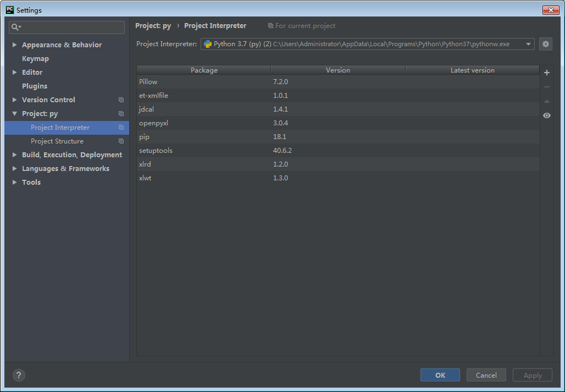
Task: Expand Appearance & Behavior section
Action: pyautogui.click(x=14, y=45)
